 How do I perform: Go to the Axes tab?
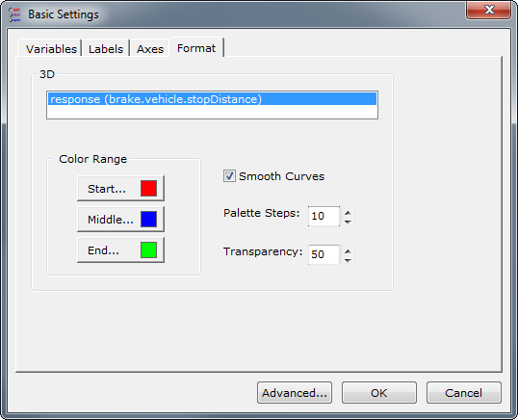tap(150, 49)
